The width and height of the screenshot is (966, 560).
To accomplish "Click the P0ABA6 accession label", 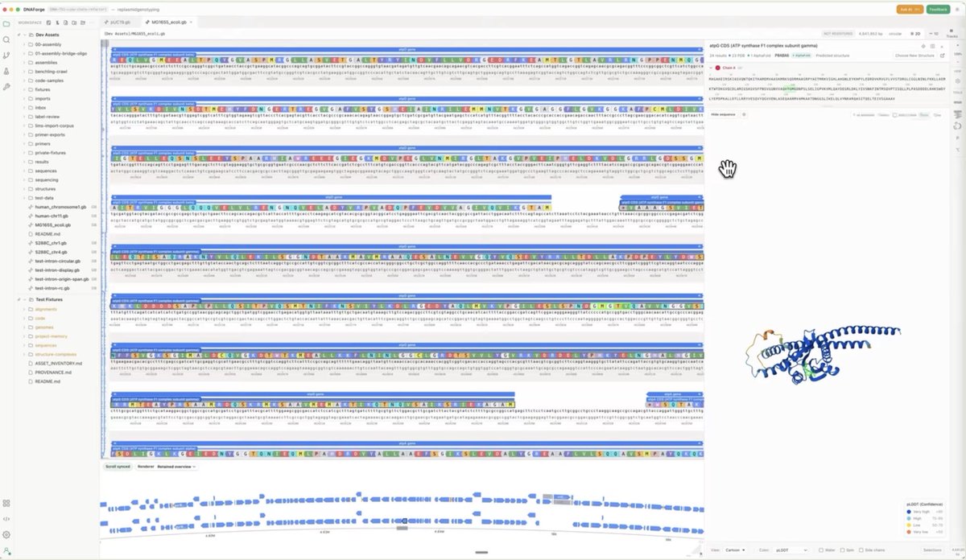I will (x=782, y=56).
